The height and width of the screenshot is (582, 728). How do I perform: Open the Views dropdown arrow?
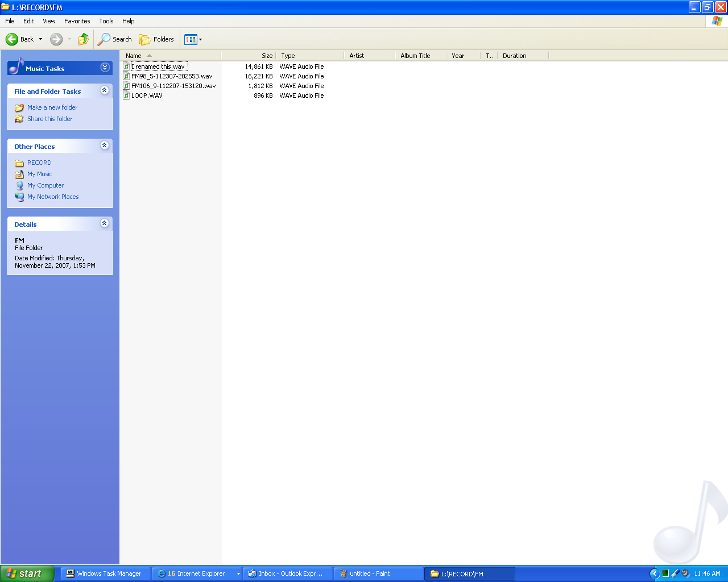[x=200, y=40]
